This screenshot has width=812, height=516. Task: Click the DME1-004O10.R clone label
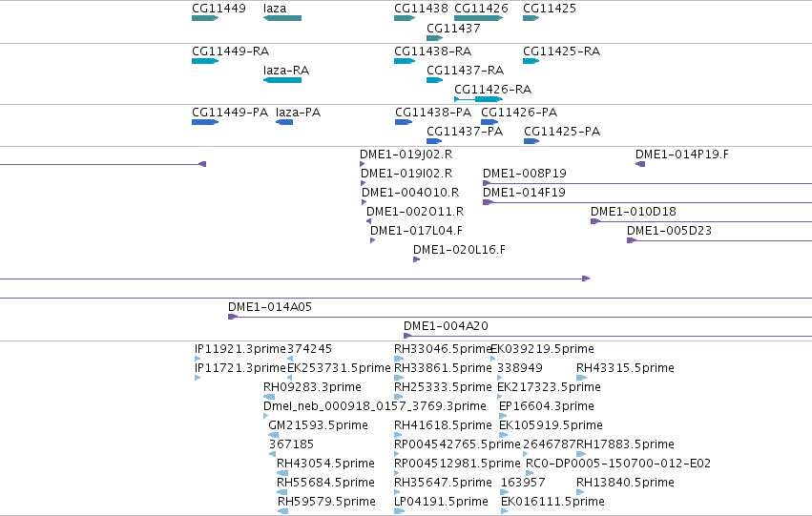click(x=410, y=193)
